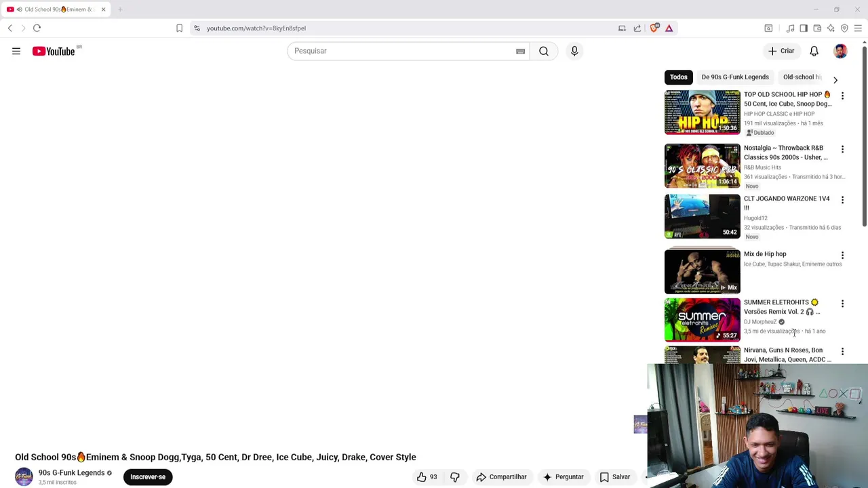
Task: Open browser main menu
Action: click(858, 28)
